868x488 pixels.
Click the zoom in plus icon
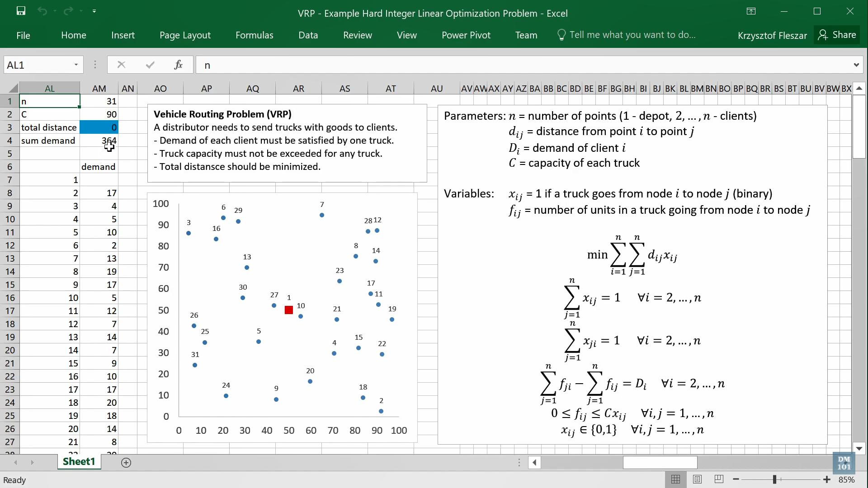(x=827, y=479)
